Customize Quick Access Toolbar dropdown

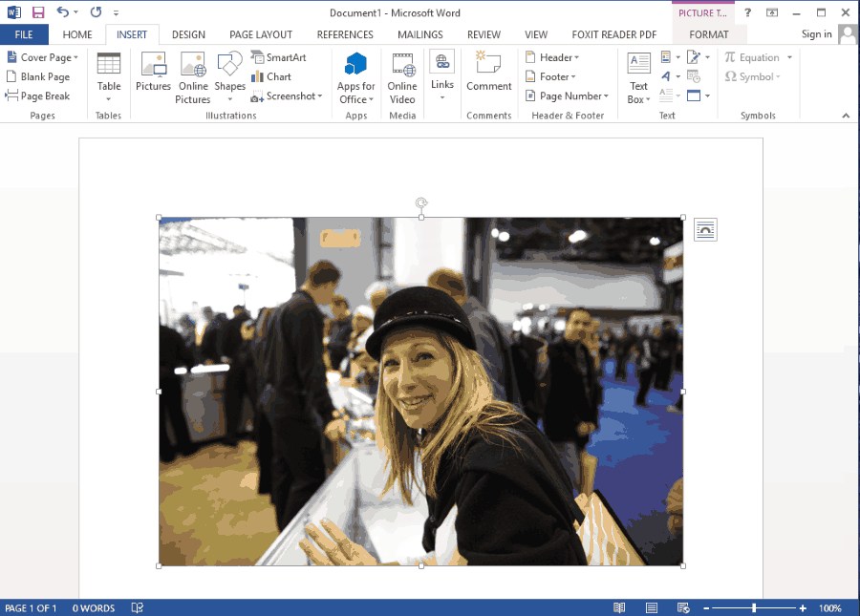coord(116,12)
